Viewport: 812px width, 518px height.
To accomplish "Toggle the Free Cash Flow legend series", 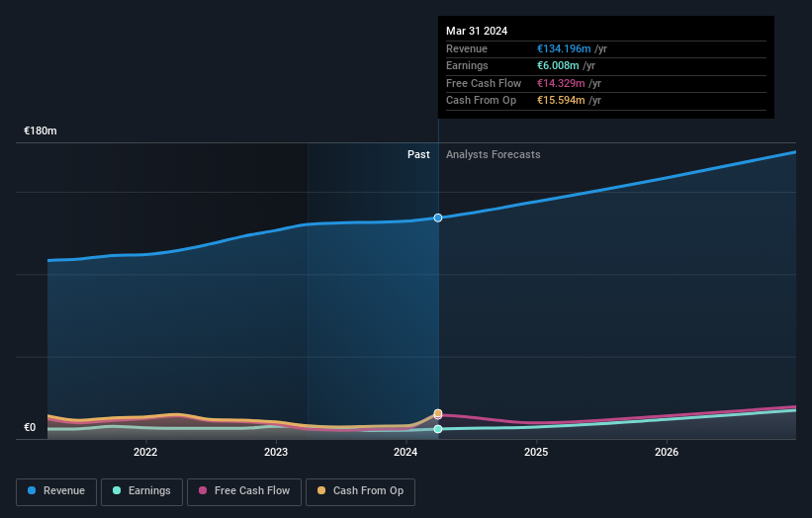I will (244, 491).
